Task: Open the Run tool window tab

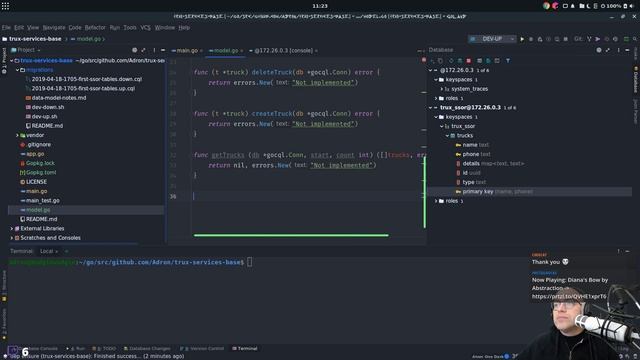Action: pos(76,349)
